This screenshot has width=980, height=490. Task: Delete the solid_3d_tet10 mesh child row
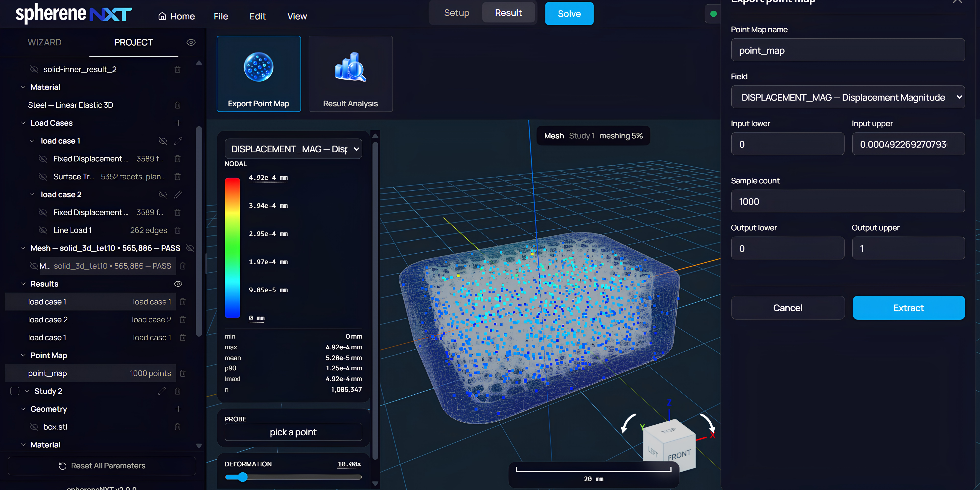pos(183,266)
